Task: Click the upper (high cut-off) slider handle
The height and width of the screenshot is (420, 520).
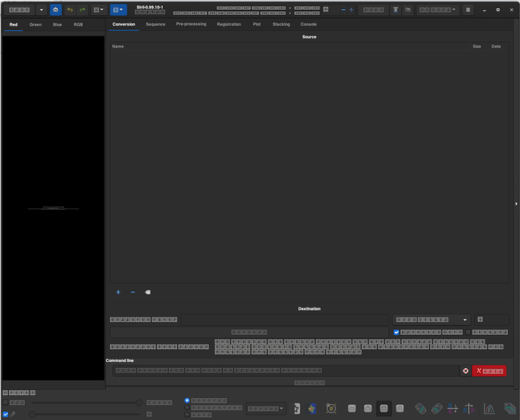Action: (x=139, y=403)
